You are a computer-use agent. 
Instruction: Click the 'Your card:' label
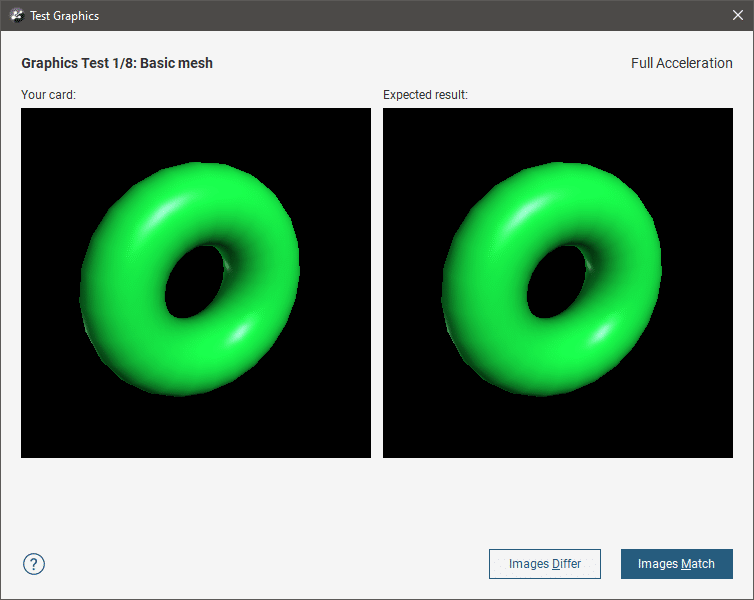pyautogui.click(x=49, y=95)
